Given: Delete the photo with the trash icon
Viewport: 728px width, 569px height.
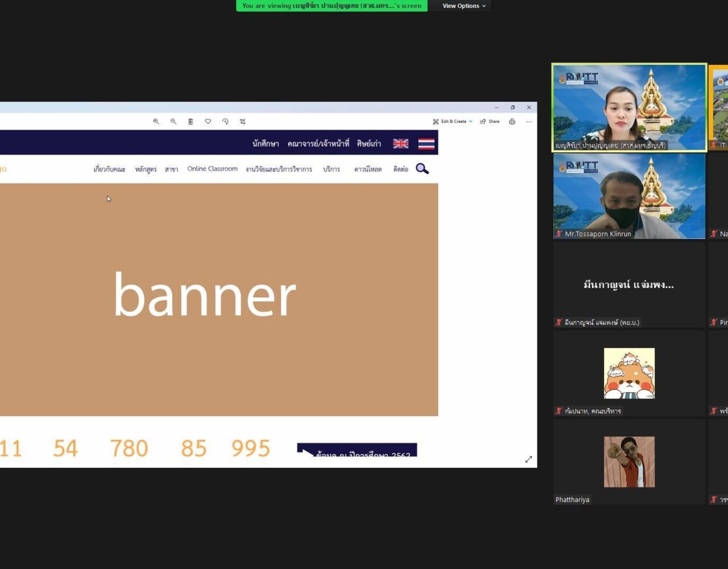Looking at the screenshot, I should tap(191, 121).
